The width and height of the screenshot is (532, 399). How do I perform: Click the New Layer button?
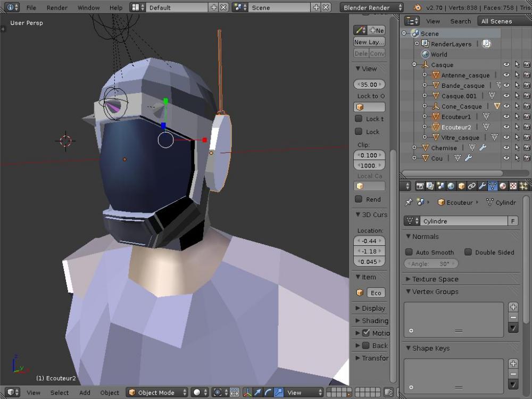click(369, 42)
